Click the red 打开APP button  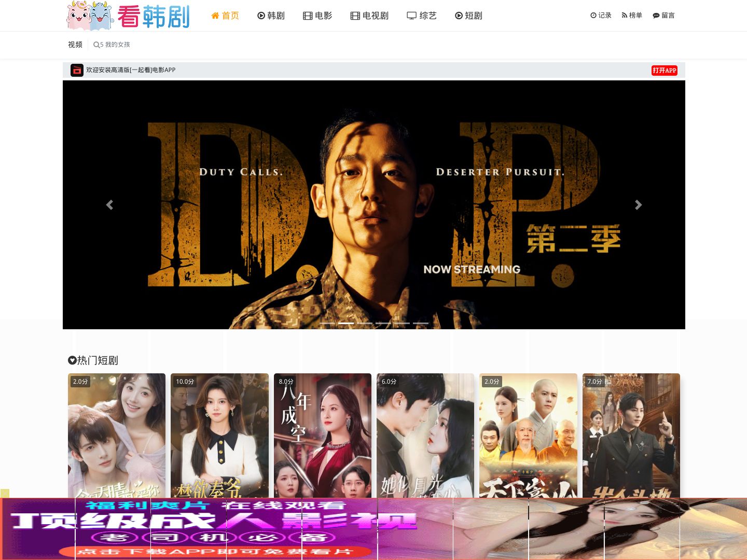[x=665, y=71]
